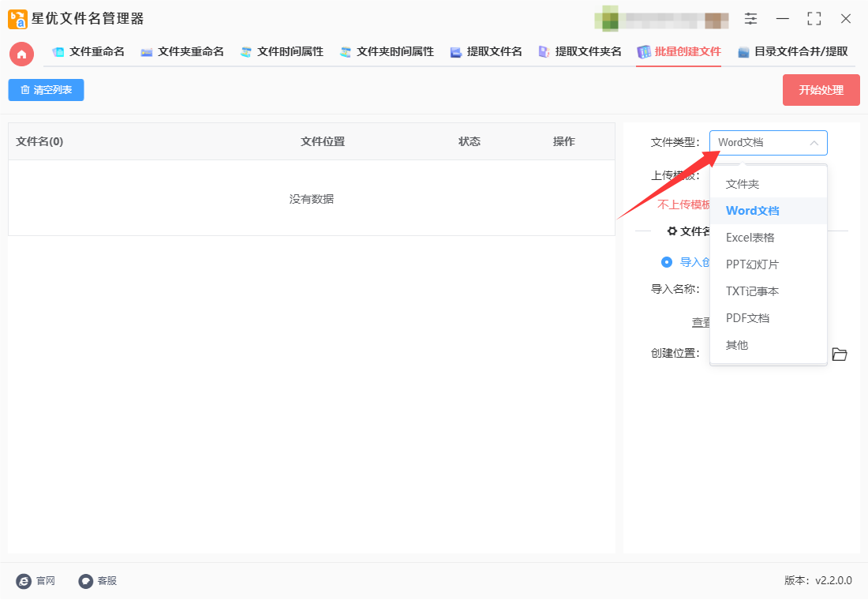
Task: Switch to the 文件时间属性 tab
Action: click(x=282, y=52)
